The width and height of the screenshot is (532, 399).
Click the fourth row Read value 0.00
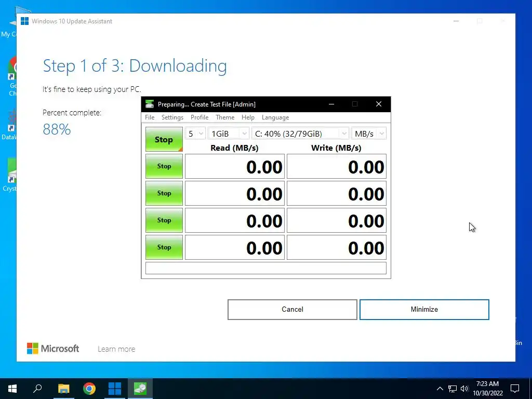click(x=235, y=247)
